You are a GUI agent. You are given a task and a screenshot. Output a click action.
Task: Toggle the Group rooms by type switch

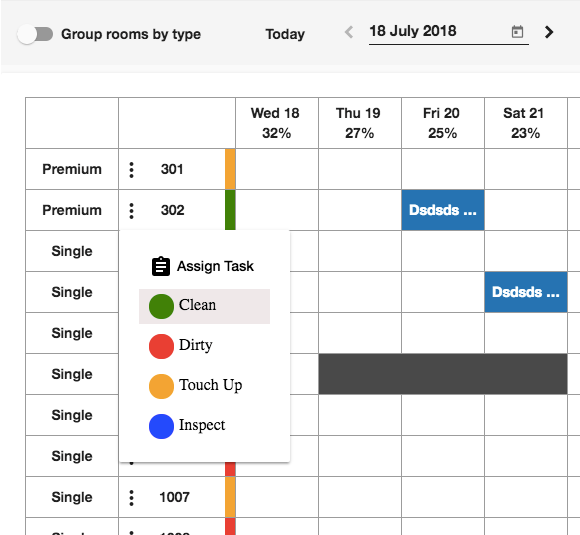[35, 34]
